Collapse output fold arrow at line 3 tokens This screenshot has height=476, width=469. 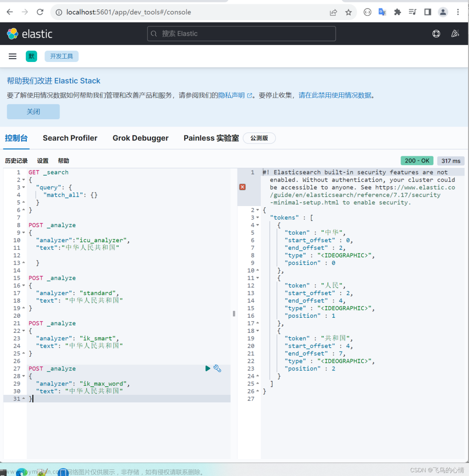click(258, 218)
